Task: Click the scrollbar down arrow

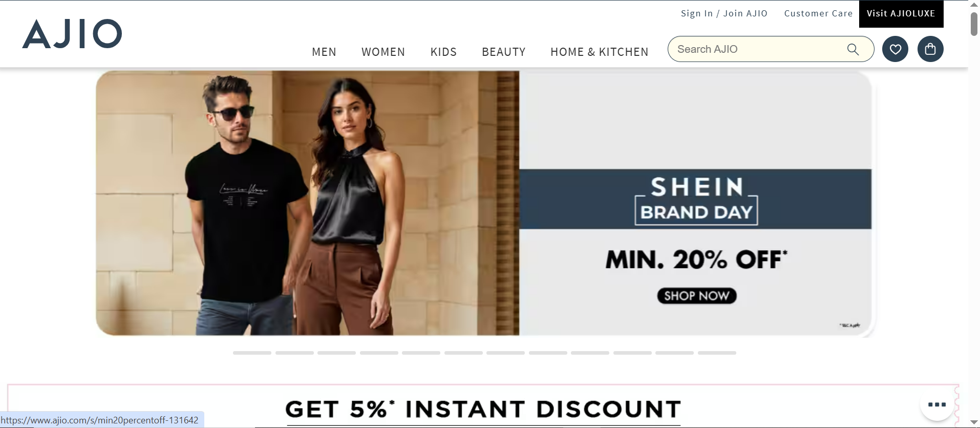Action: tap(974, 422)
